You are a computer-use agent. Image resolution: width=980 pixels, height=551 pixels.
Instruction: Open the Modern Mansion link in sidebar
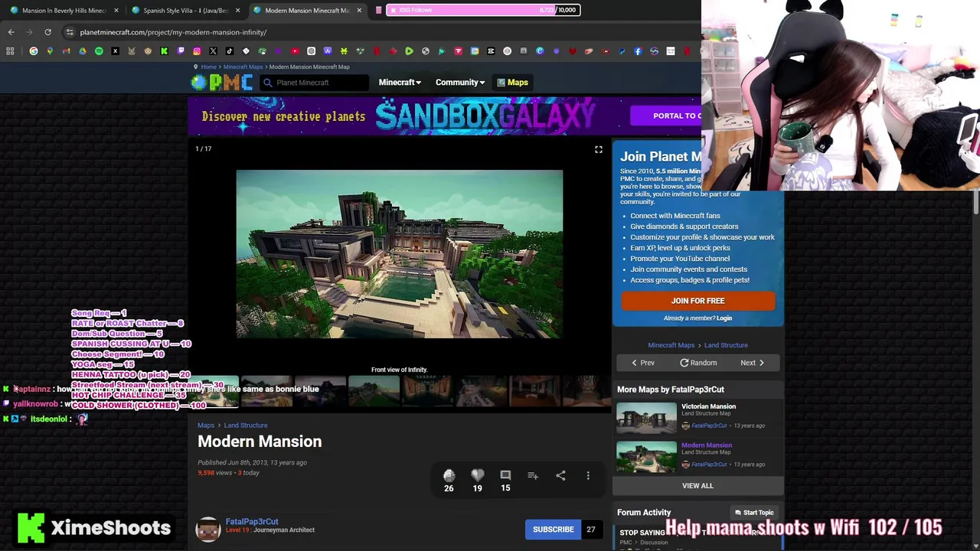707,445
